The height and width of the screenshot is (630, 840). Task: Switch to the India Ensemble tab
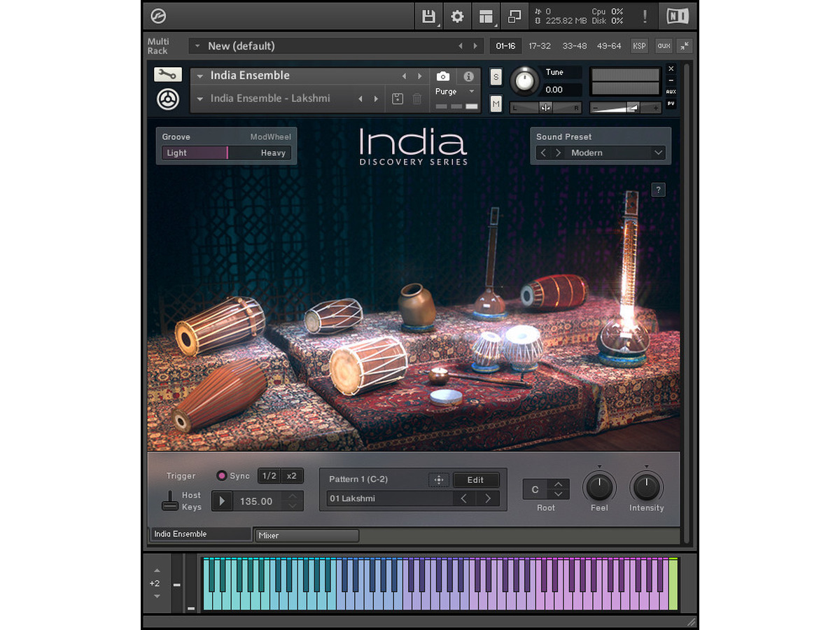(200, 534)
